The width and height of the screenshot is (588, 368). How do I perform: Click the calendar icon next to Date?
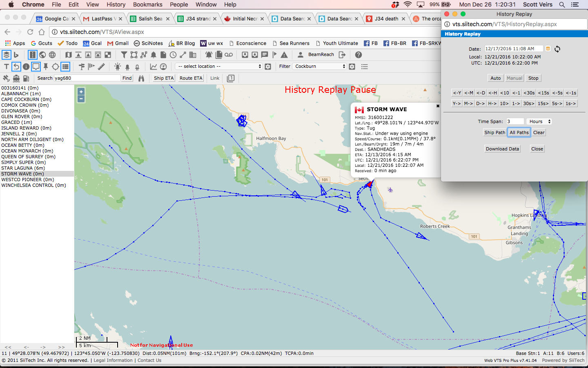[x=548, y=49]
